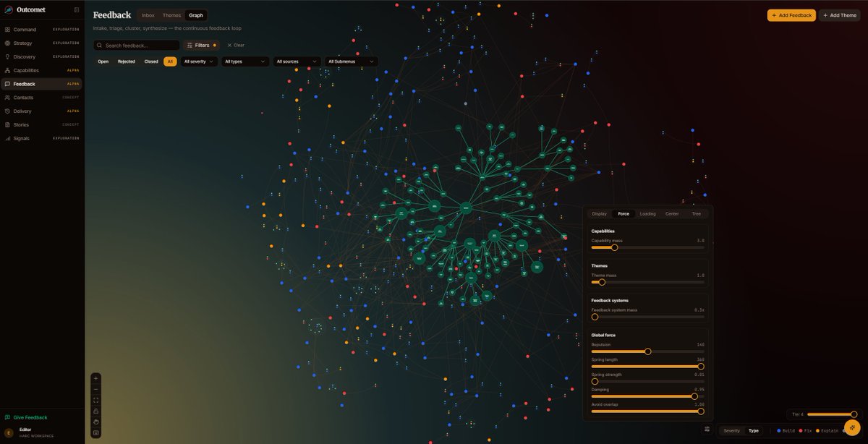Screen dimensions: 868x444
Task: Toggle the graph lock icon
Action: [x=96, y=411]
